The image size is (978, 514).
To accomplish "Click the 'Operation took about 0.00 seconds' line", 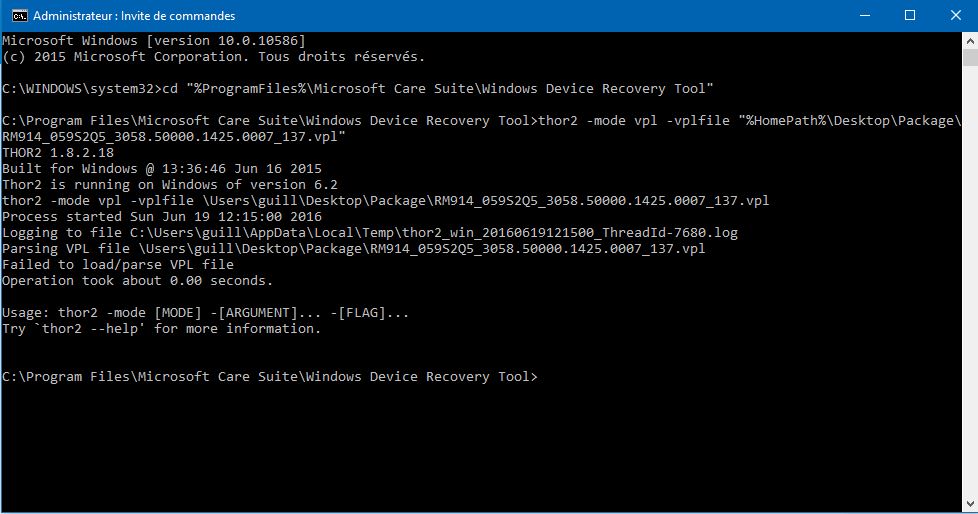I will [137, 281].
